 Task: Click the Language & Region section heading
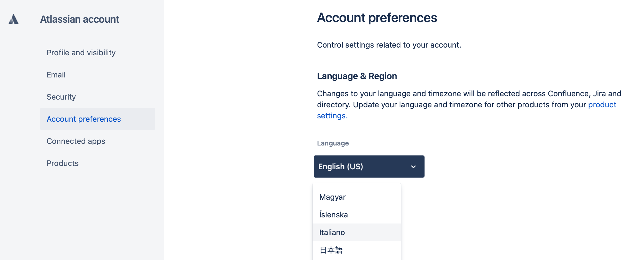[x=357, y=76]
